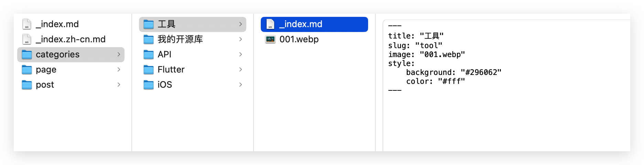Click the categories folder icon
Viewport: 644px width, 165px height.
(x=27, y=54)
